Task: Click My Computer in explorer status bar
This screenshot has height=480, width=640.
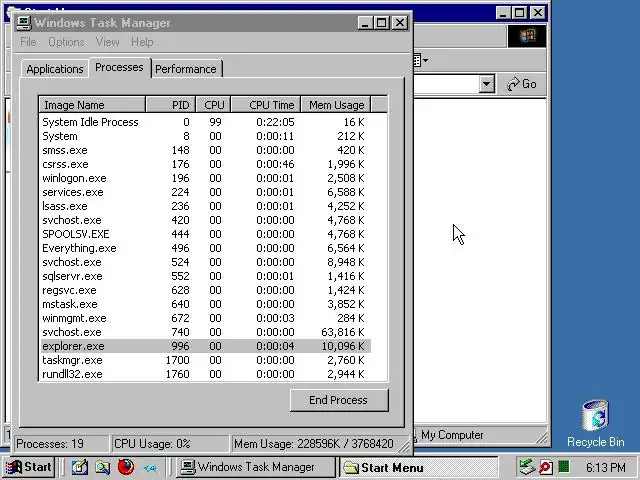Action: pos(452,435)
